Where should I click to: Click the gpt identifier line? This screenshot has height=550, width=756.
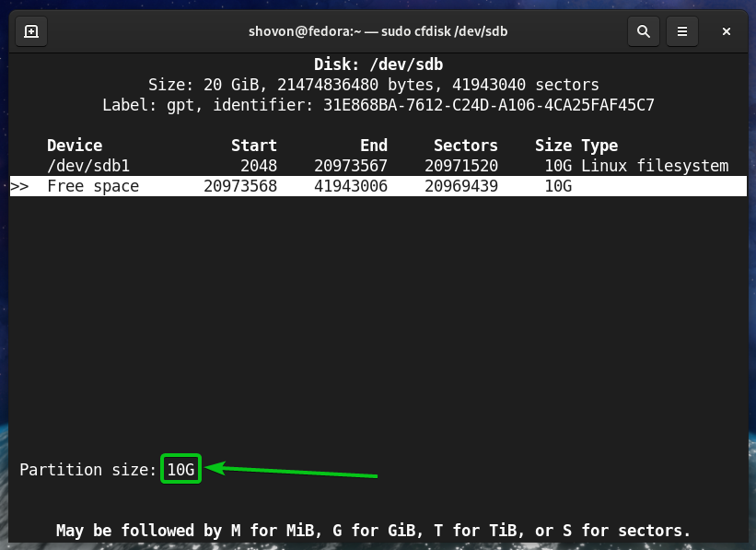378,105
